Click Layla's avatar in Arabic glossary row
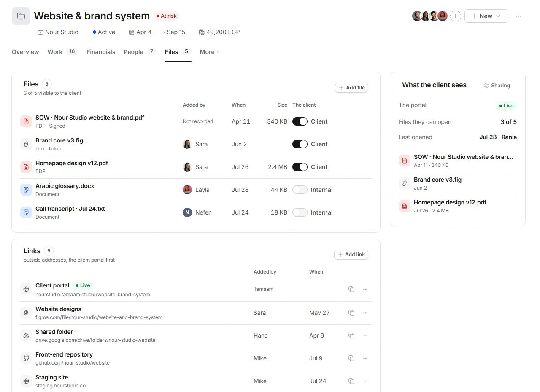 (187, 190)
